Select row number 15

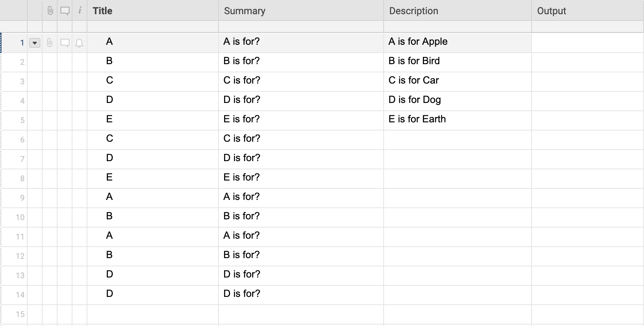[x=20, y=314]
